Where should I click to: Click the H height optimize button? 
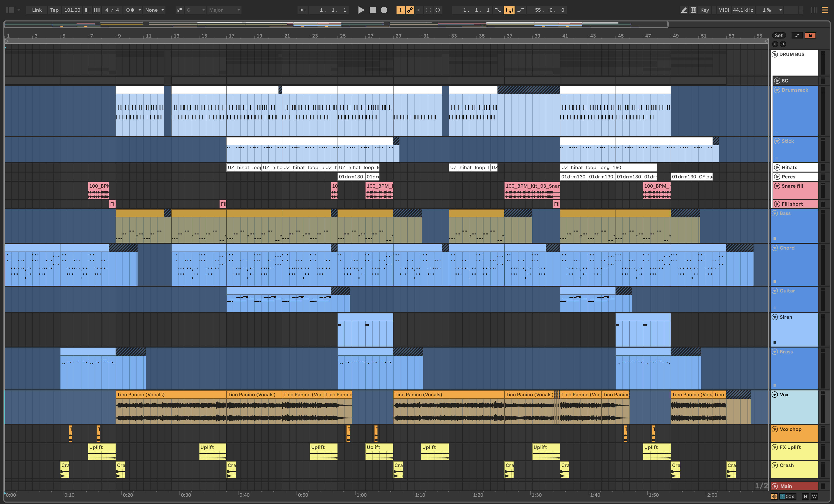pos(805,496)
